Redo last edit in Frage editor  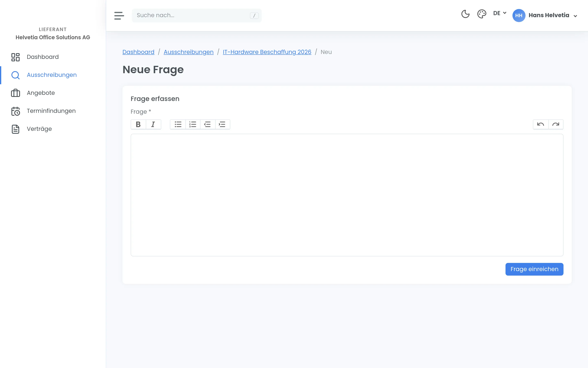point(556,124)
